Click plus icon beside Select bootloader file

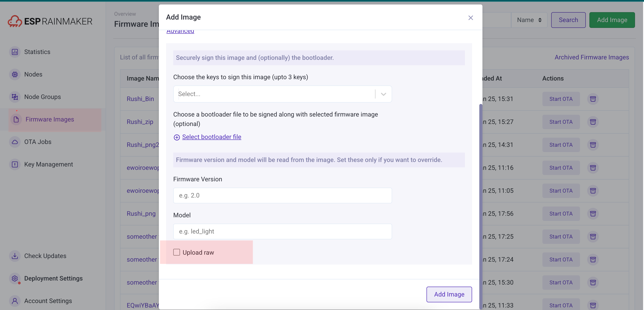[176, 137]
